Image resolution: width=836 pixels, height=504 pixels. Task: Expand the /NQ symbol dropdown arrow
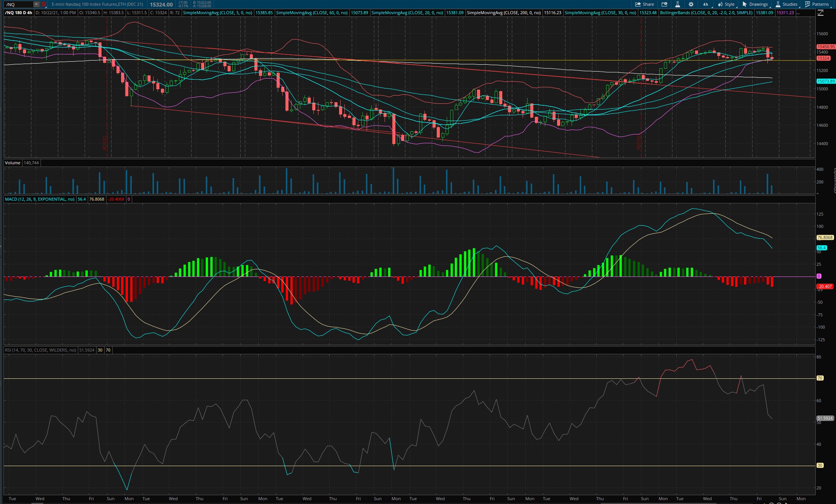[36, 4]
